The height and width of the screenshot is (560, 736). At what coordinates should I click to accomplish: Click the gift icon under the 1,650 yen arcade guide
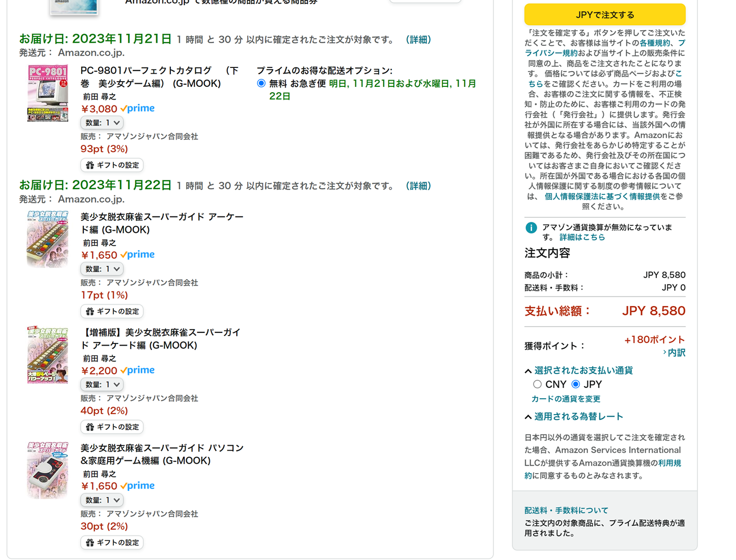[90, 312]
